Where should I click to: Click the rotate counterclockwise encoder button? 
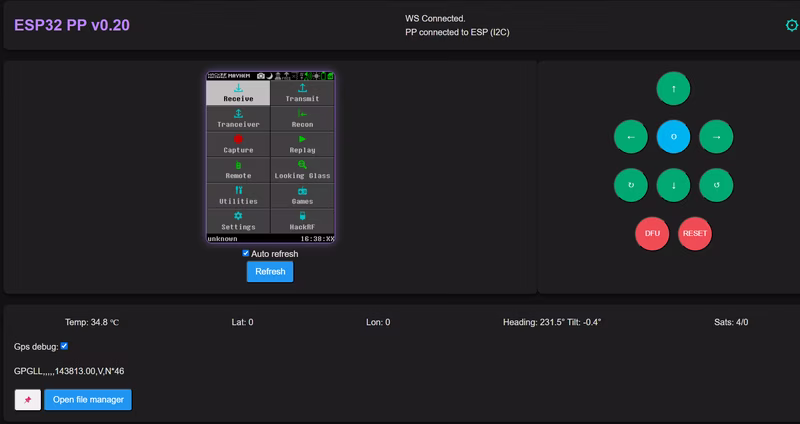(716, 185)
